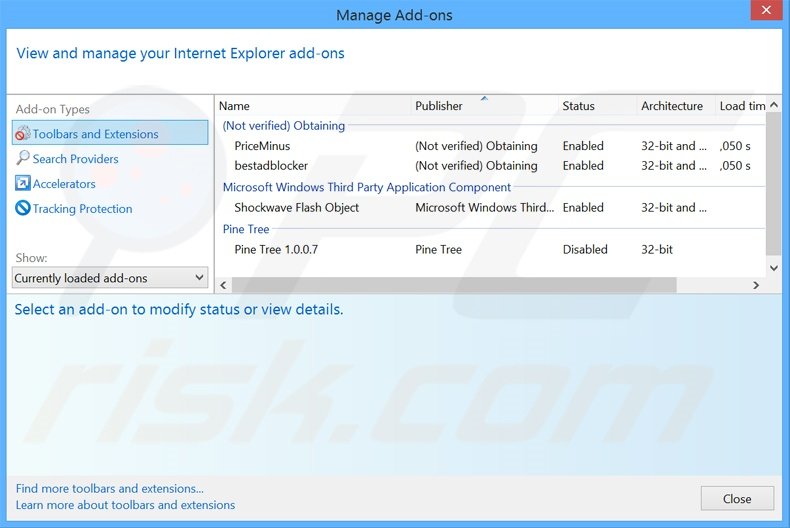Click Microsoft Windows Third Party Application Component group
Screen dimensions: 790x528
pyautogui.click(x=367, y=187)
